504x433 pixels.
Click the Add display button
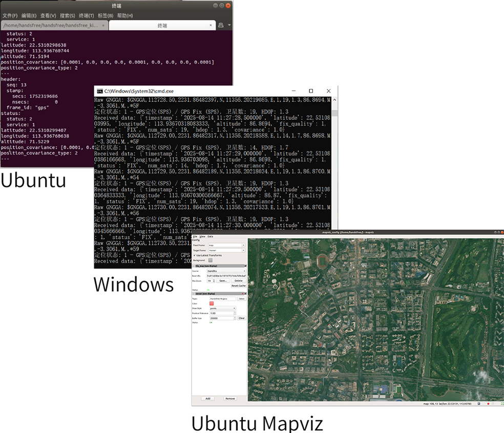point(207,398)
